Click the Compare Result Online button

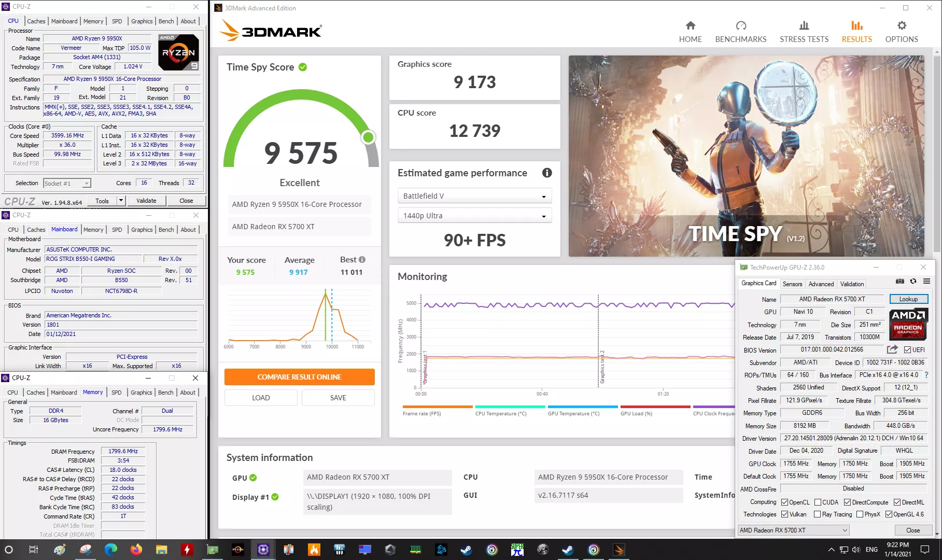point(299,377)
